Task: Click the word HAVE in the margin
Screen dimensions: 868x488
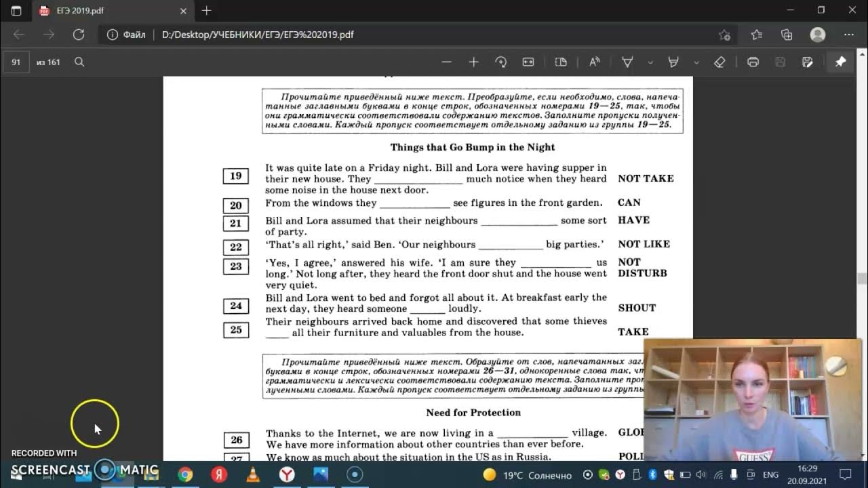Action: (x=633, y=220)
